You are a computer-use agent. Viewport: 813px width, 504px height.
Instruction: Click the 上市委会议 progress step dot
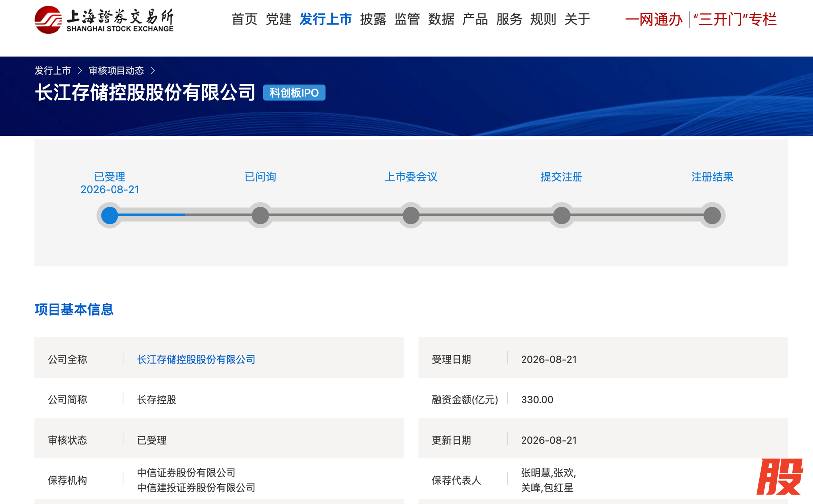tap(411, 215)
